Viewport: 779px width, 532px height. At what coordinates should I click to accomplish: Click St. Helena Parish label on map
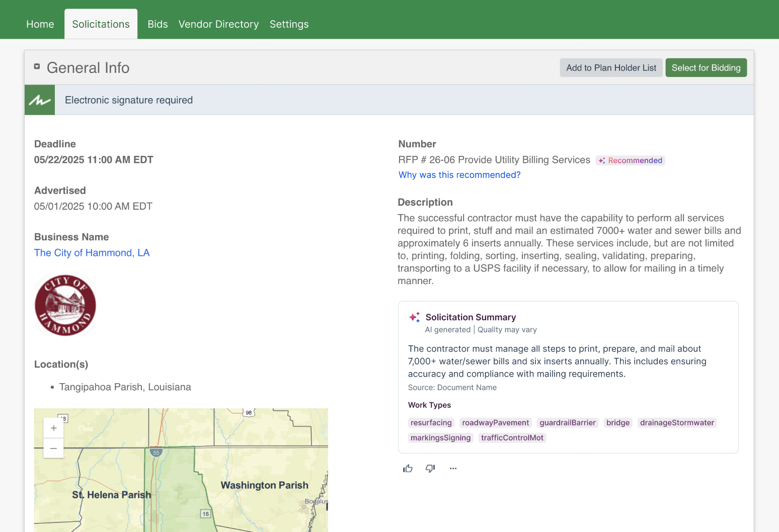pos(111,495)
